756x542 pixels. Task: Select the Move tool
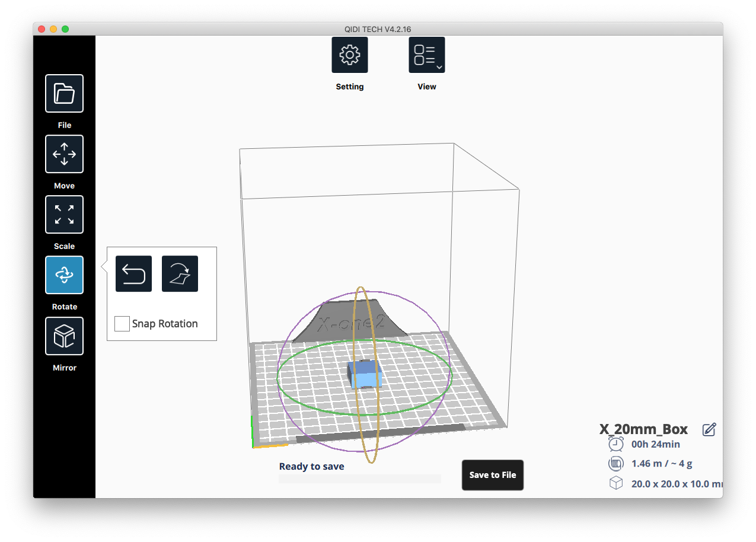tap(64, 154)
